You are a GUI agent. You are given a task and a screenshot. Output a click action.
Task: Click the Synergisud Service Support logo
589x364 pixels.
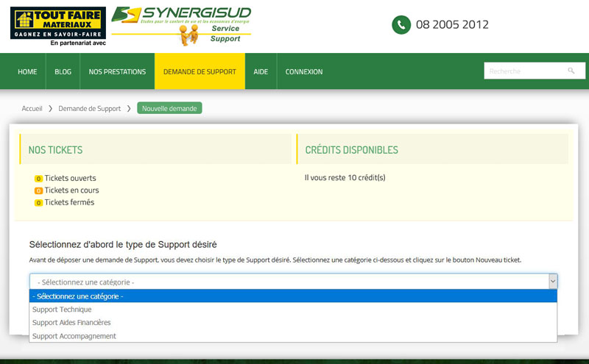(x=181, y=25)
